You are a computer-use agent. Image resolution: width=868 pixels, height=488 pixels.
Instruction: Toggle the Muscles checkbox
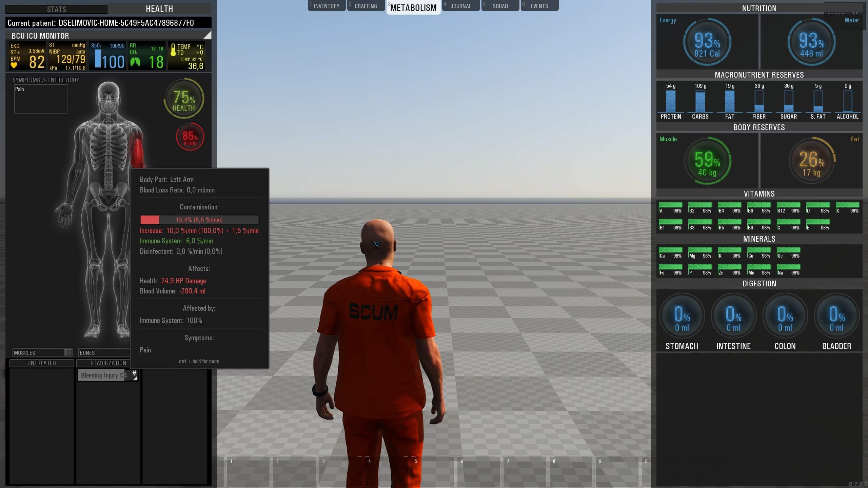pos(68,352)
